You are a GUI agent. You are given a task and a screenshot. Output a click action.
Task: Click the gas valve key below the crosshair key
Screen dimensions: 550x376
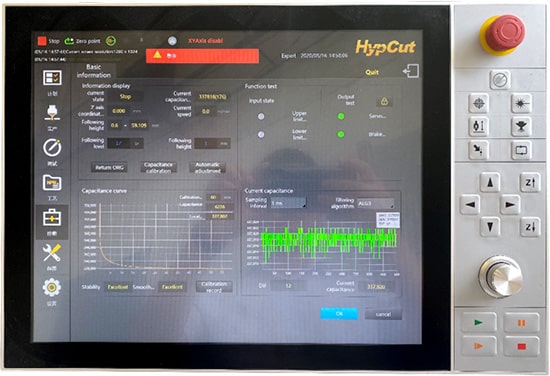point(479,126)
